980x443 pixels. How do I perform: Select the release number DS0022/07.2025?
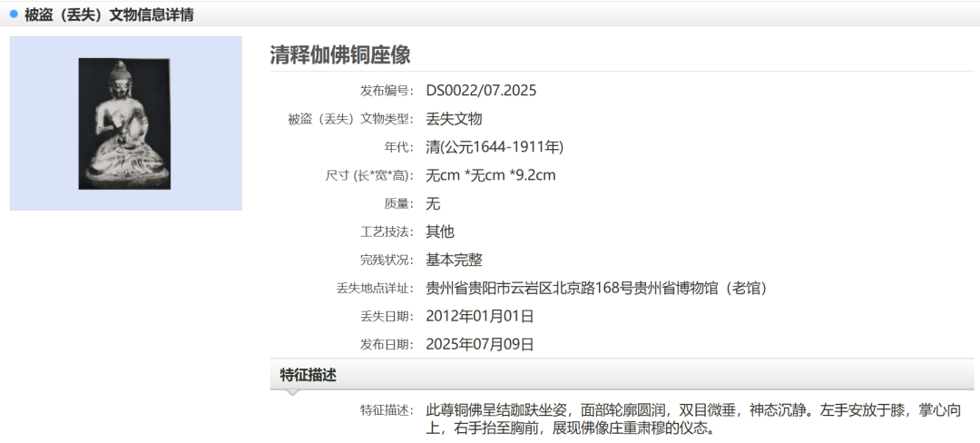(x=481, y=91)
